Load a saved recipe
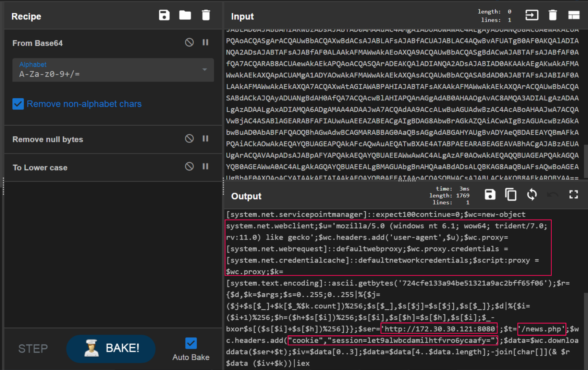This screenshot has height=370, width=588. [x=185, y=15]
